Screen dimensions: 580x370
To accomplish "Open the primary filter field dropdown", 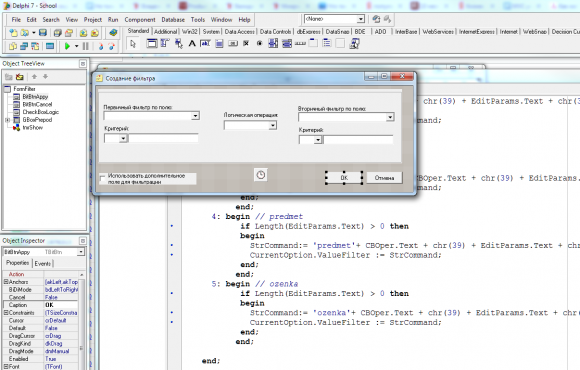I will click(195, 116).
